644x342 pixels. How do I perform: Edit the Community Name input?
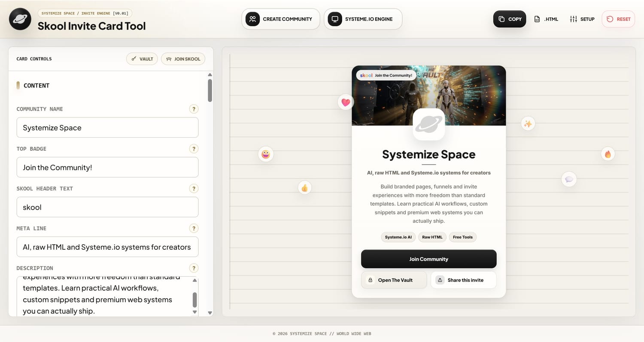click(107, 127)
